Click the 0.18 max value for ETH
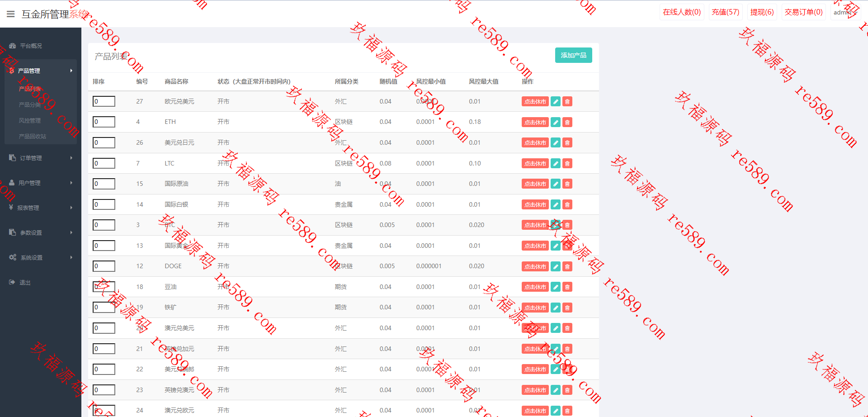Image resolution: width=868 pixels, height=417 pixels. point(475,122)
